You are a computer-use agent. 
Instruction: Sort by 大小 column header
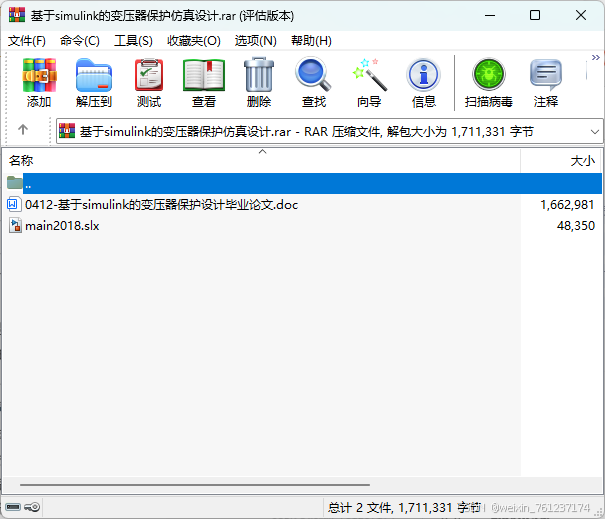coord(561,161)
